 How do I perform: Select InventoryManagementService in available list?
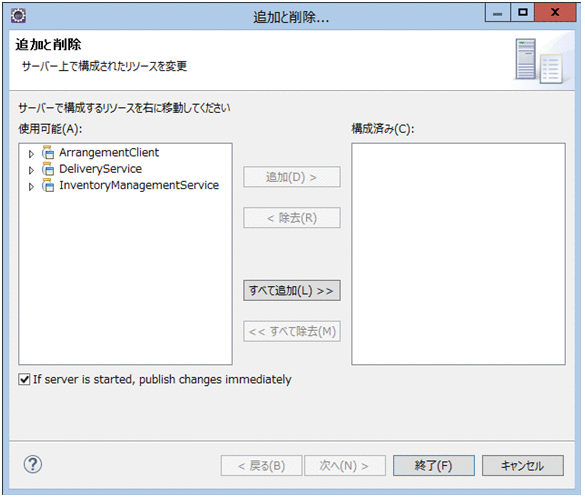click(x=139, y=185)
